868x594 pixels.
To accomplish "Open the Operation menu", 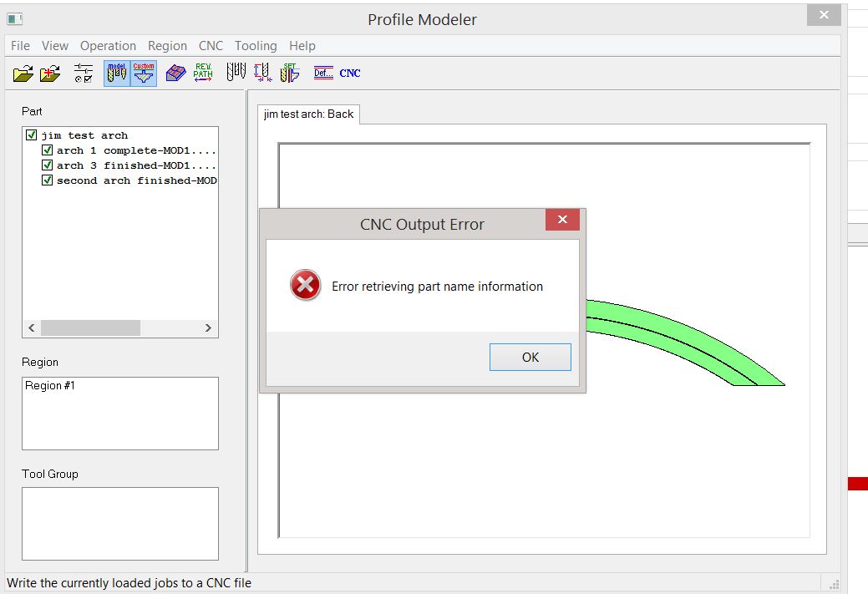I will [108, 46].
